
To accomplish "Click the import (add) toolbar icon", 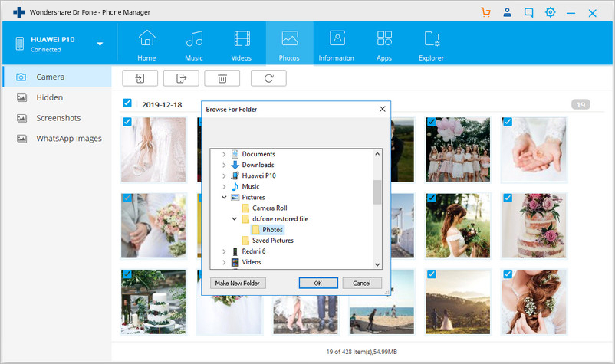I will (x=140, y=77).
